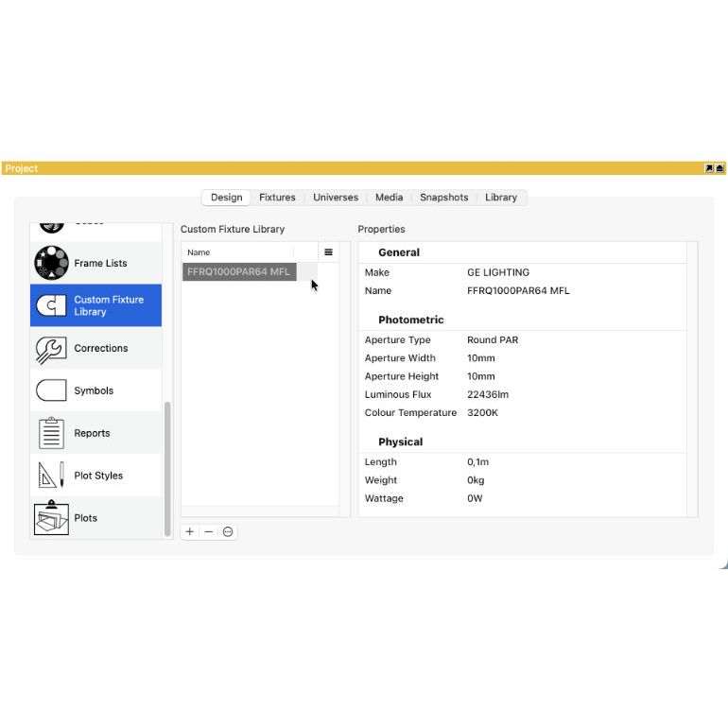This screenshot has width=728, height=728.
Task: Select the Custom Fixture Library icon
Action: coord(51,305)
